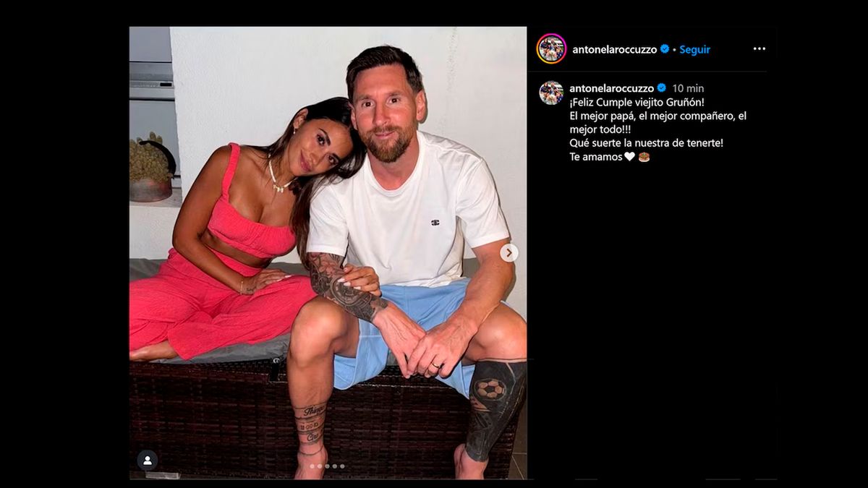Click the verified badge in the post header
The image size is (868, 488).
click(665, 49)
